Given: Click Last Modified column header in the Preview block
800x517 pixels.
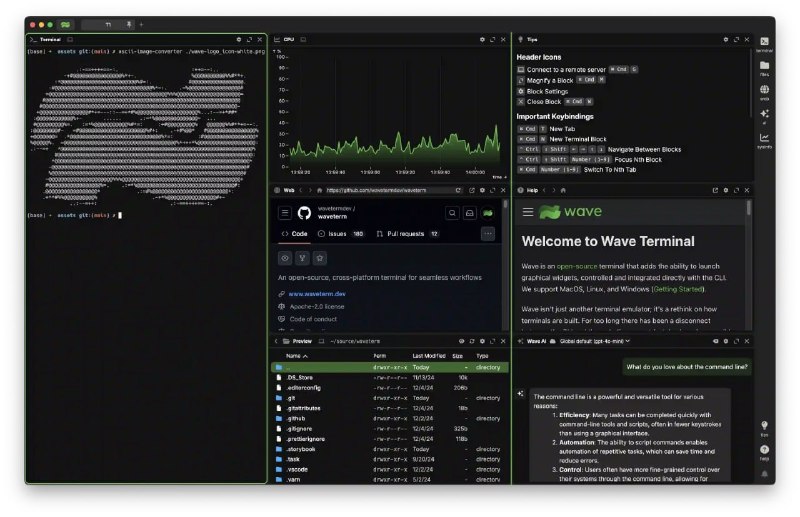Looking at the screenshot, I should coord(429,356).
